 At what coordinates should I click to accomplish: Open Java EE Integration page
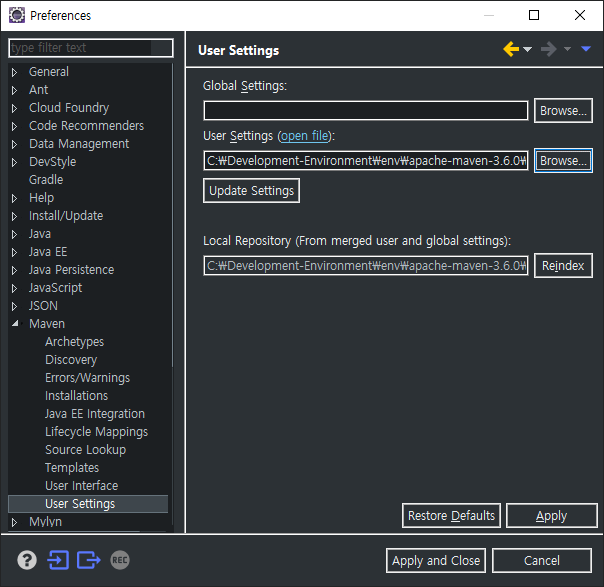pos(95,414)
